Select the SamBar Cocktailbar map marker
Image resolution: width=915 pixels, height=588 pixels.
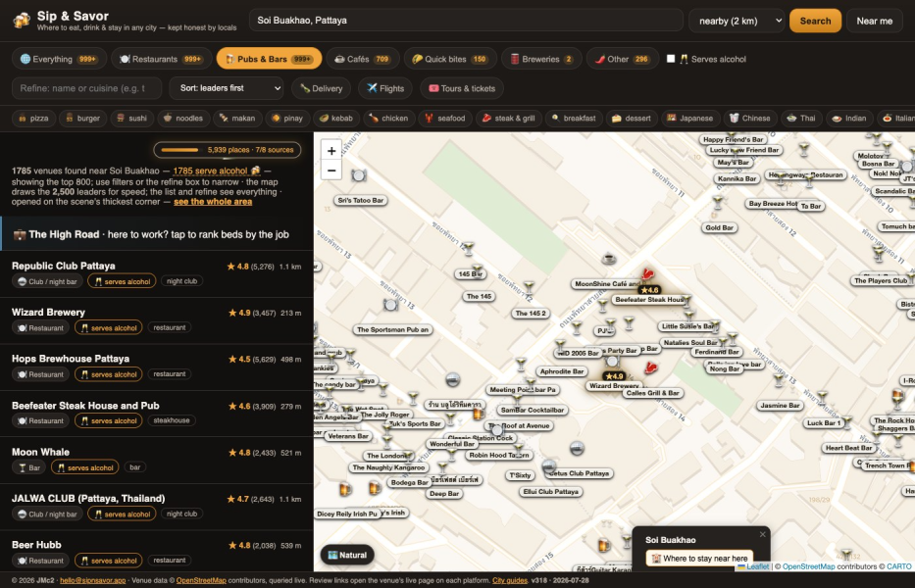click(x=533, y=410)
